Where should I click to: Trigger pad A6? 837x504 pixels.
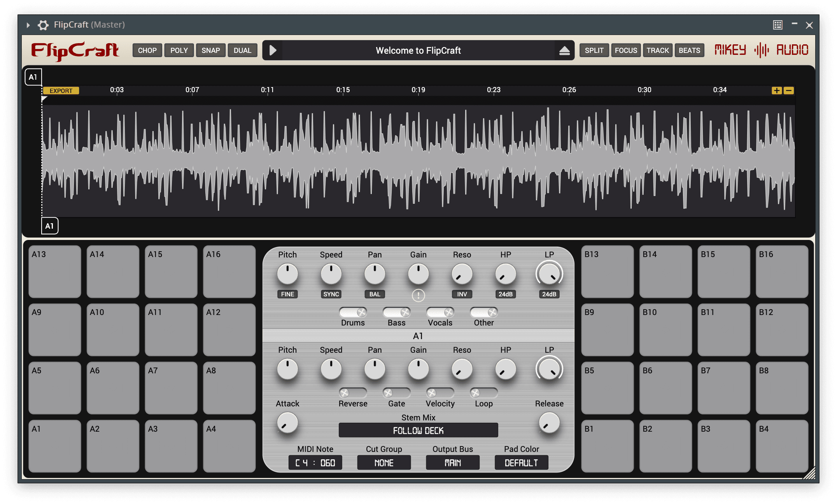(113, 388)
